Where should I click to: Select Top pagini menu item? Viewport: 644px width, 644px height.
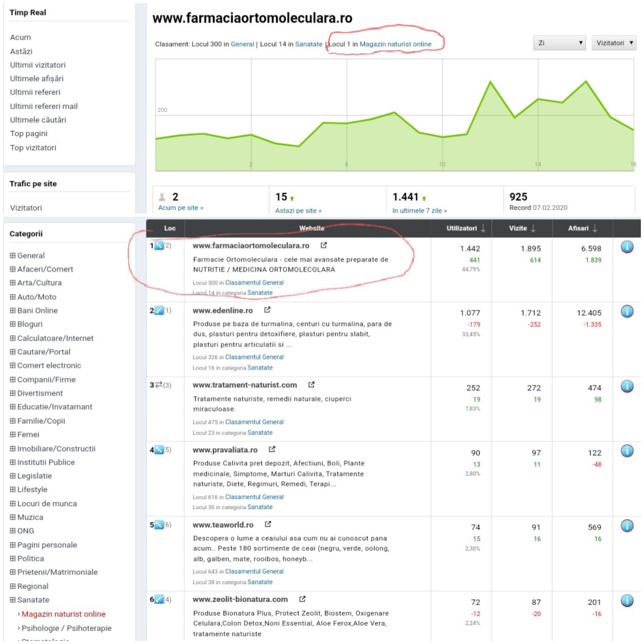coord(29,134)
